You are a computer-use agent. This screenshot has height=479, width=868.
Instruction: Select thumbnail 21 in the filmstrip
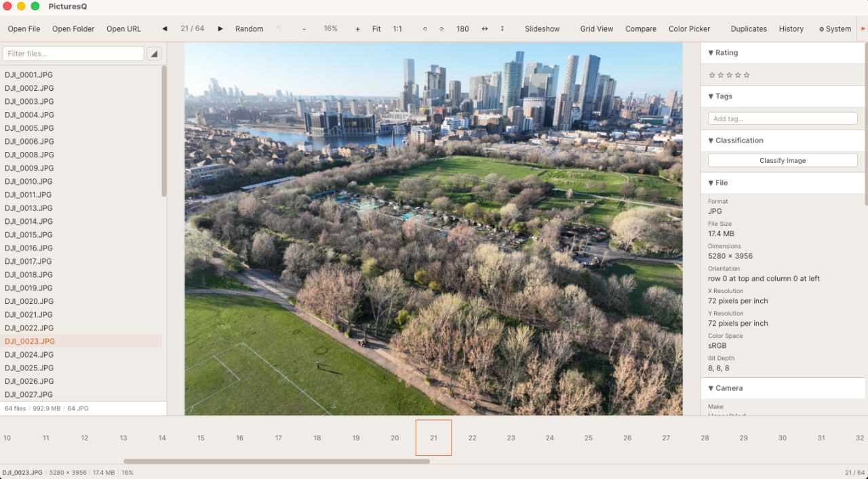tap(433, 438)
